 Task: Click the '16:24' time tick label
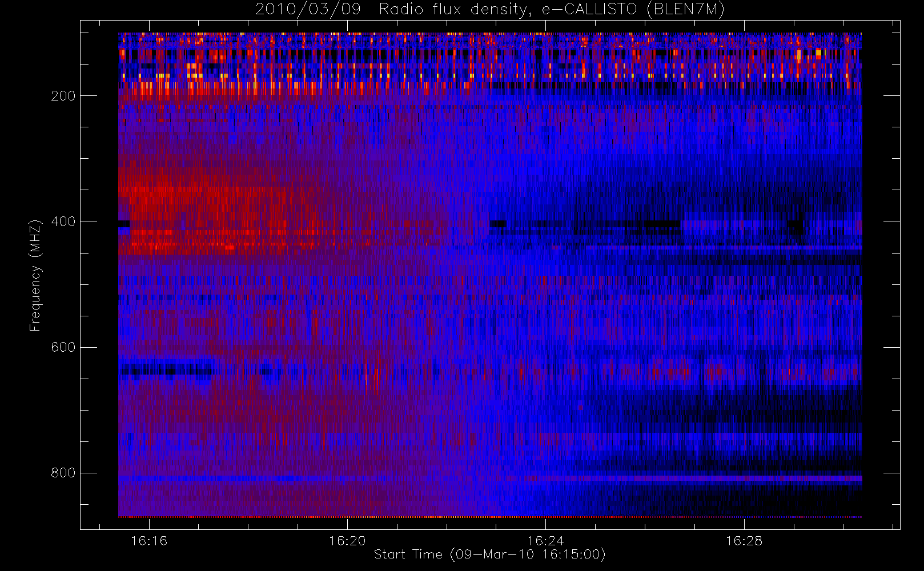[545, 541]
